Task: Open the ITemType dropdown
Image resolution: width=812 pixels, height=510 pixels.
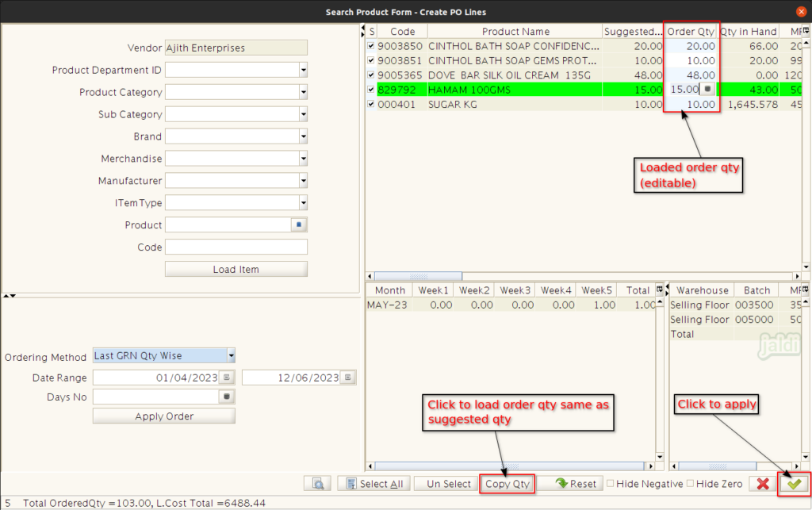Action: tap(303, 203)
